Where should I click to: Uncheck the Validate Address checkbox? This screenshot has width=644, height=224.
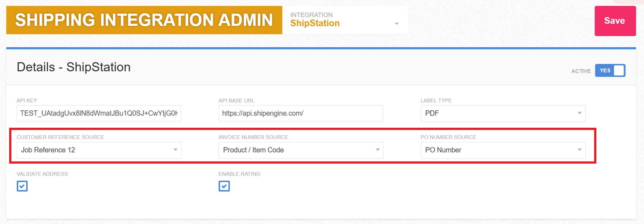[22, 186]
